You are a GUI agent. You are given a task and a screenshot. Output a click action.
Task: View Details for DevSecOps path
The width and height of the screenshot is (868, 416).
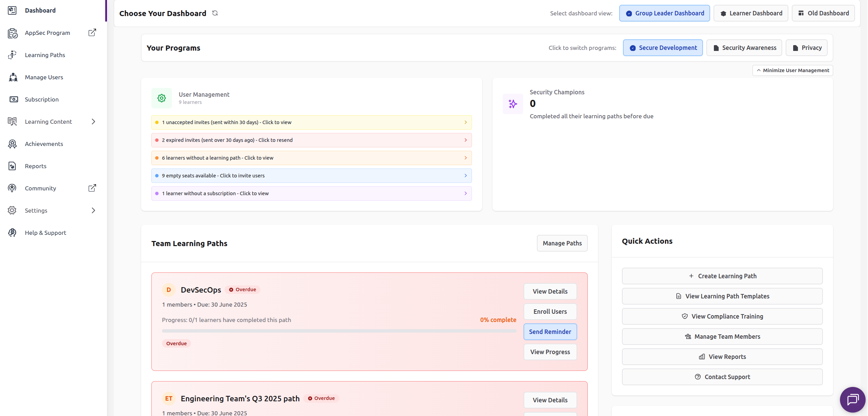tap(550, 292)
